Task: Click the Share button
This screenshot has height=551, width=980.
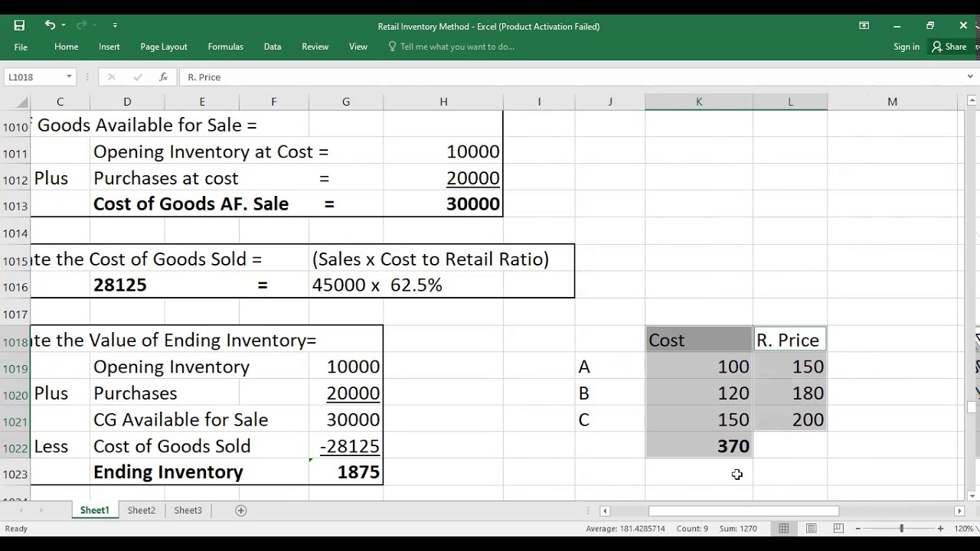Action: [x=949, y=47]
